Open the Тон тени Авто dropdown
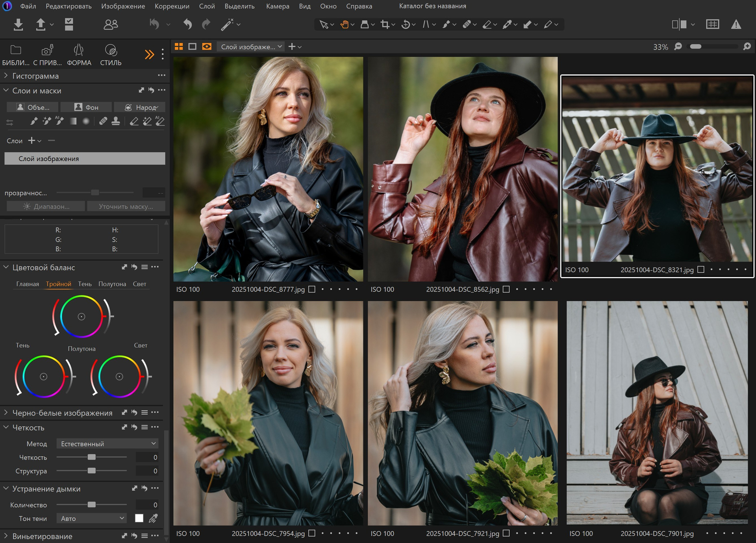 click(x=91, y=518)
